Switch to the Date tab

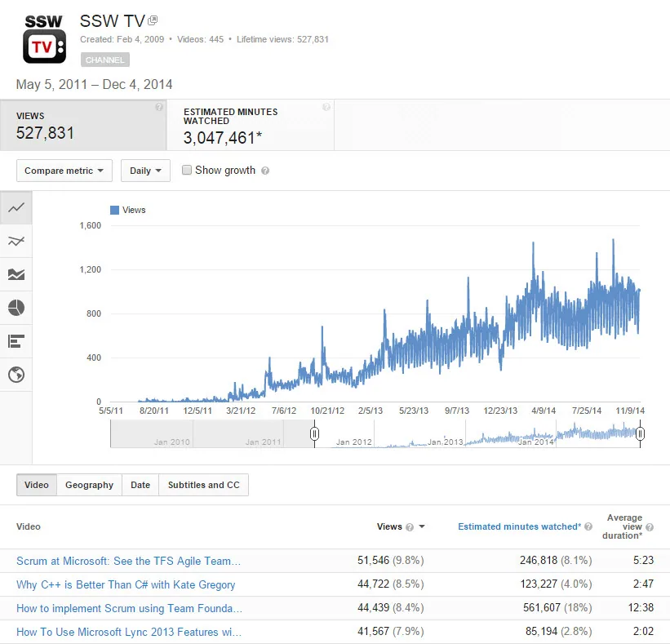[x=140, y=485]
